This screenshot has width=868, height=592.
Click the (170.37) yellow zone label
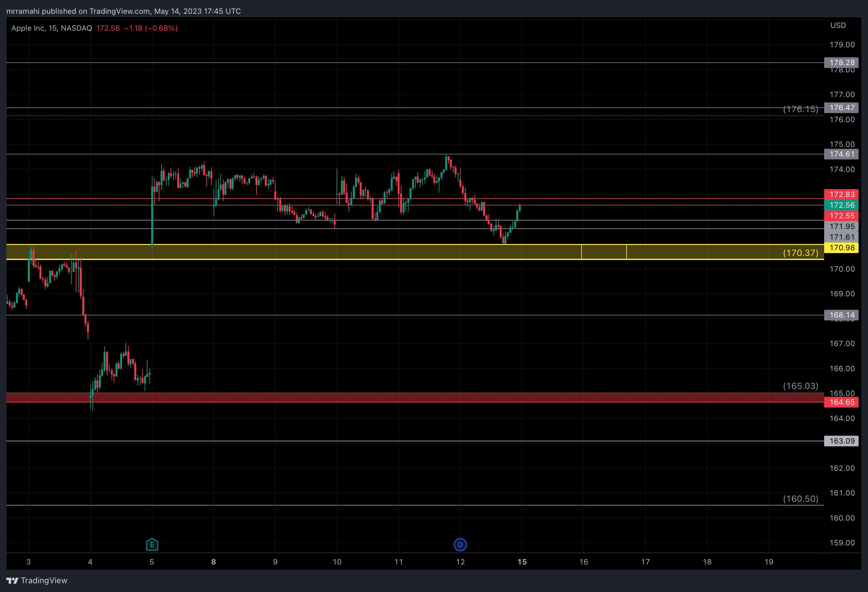click(x=800, y=253)
